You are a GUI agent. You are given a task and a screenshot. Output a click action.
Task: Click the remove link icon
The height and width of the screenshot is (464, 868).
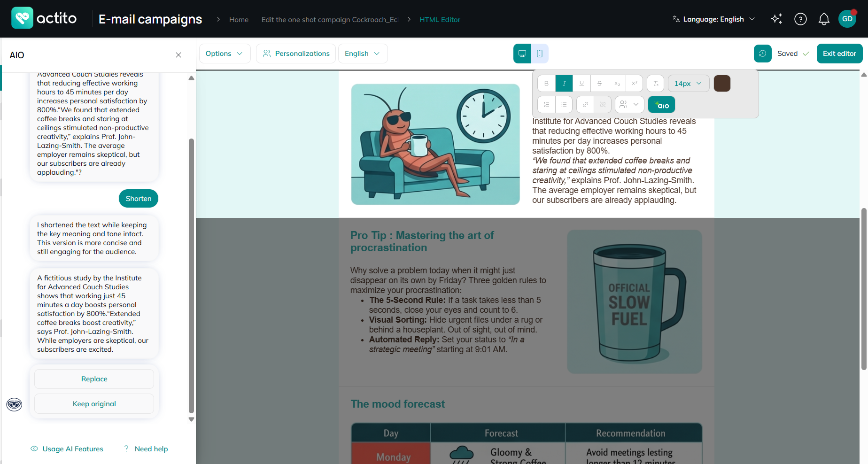coord(603,104)
